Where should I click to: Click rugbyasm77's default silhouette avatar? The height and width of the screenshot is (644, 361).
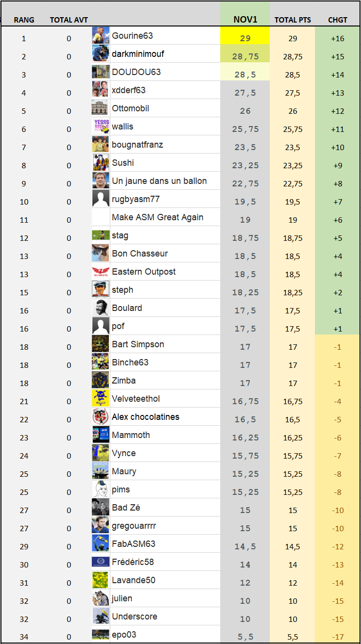pos(101,199)
